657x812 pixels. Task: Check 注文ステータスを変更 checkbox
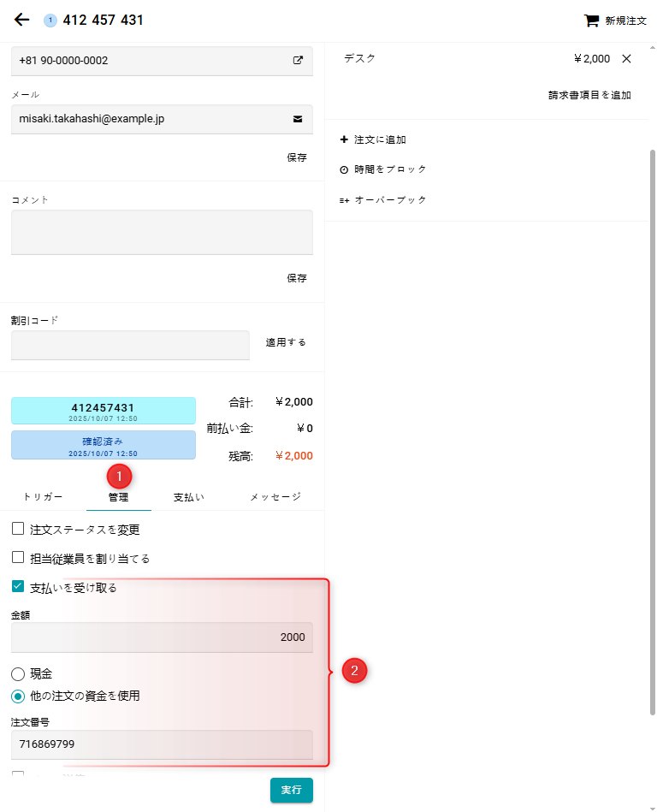pos(18,529)
